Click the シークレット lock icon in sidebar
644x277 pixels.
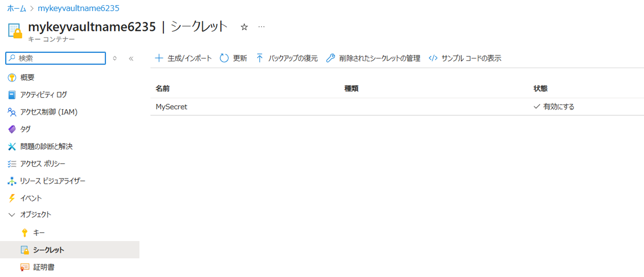pos(25,250)
